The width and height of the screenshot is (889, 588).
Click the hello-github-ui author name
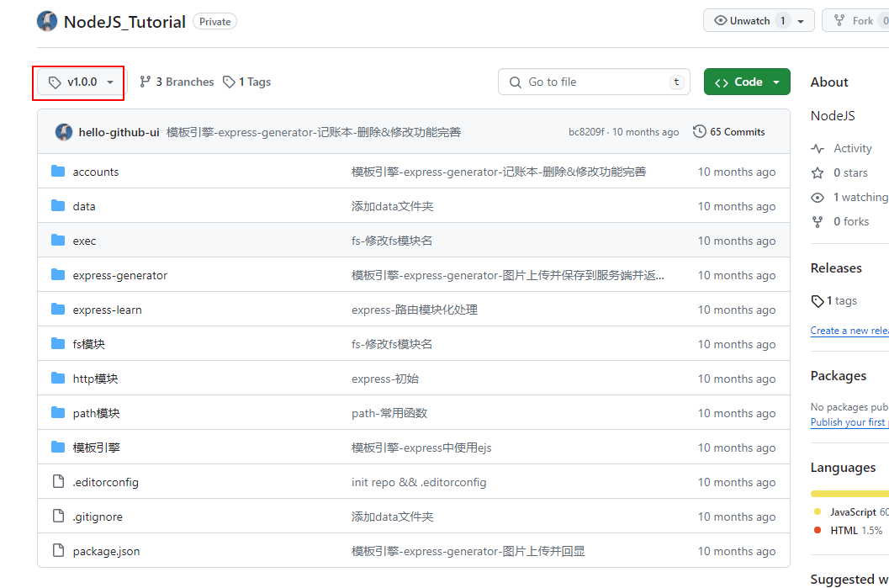coord(119,132)
